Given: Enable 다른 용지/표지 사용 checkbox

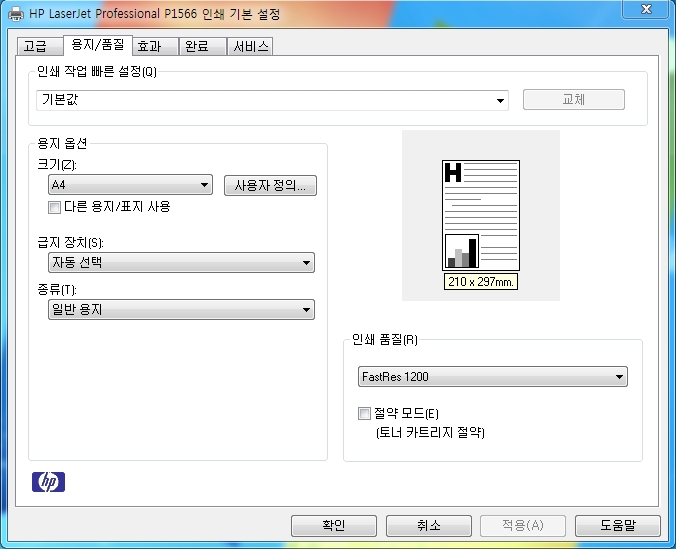Looking at the screenshot, I should (x=54, y=207).
